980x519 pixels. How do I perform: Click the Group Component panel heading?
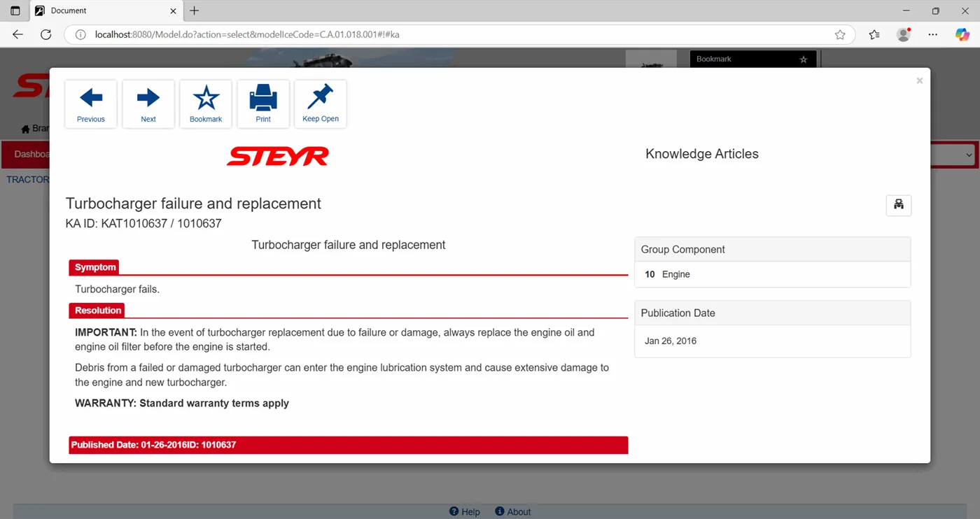coord(773,250)
